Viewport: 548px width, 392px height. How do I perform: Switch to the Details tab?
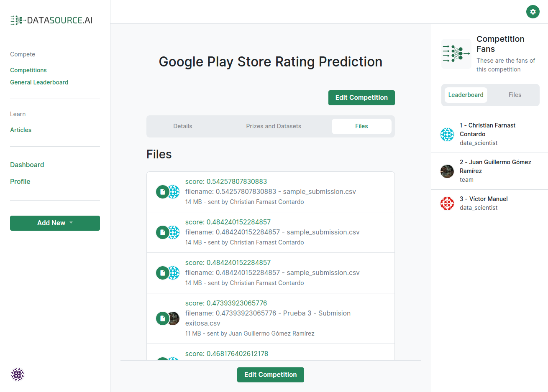(x=183, y=126)
